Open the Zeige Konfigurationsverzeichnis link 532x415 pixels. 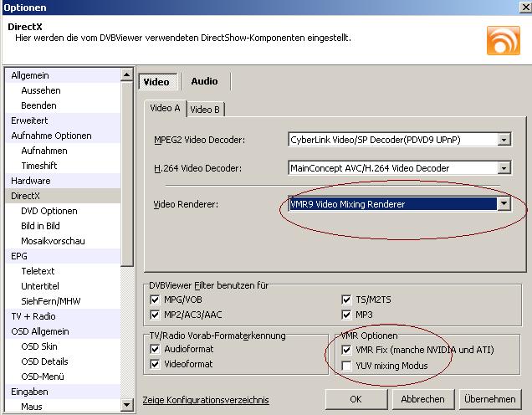pyautogui.click(x=206, y=400)
